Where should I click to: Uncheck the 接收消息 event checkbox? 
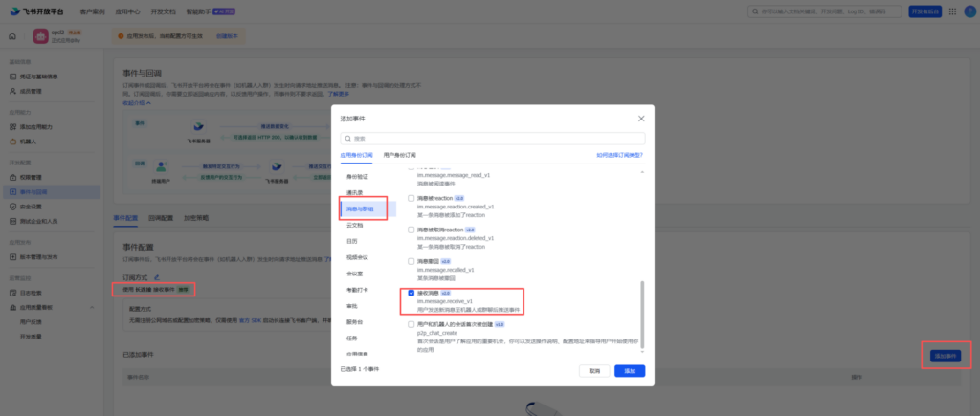(x=412, y=293)
